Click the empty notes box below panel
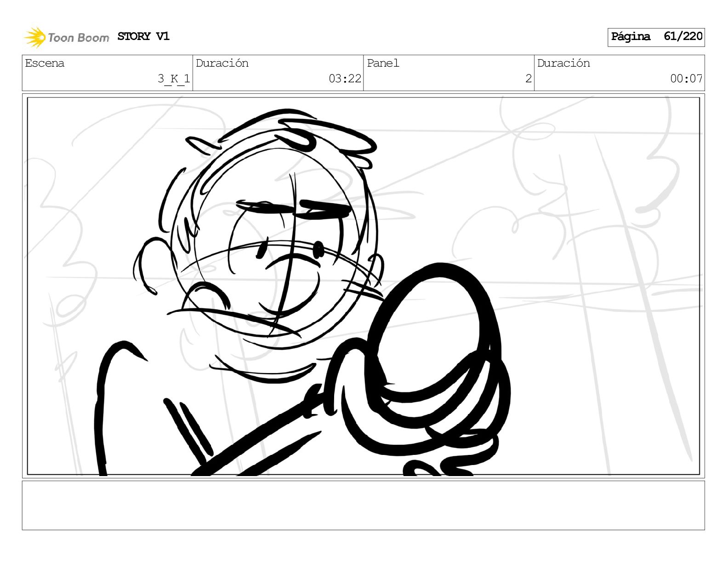This screenshot has height=563, width=728. [363, 506]
